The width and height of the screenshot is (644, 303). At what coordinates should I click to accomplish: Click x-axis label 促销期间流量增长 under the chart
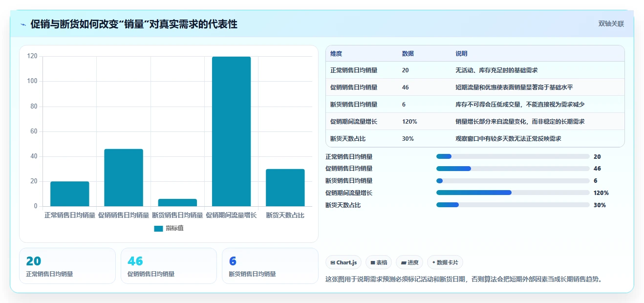pyautogui.click(x=231, y=216)
